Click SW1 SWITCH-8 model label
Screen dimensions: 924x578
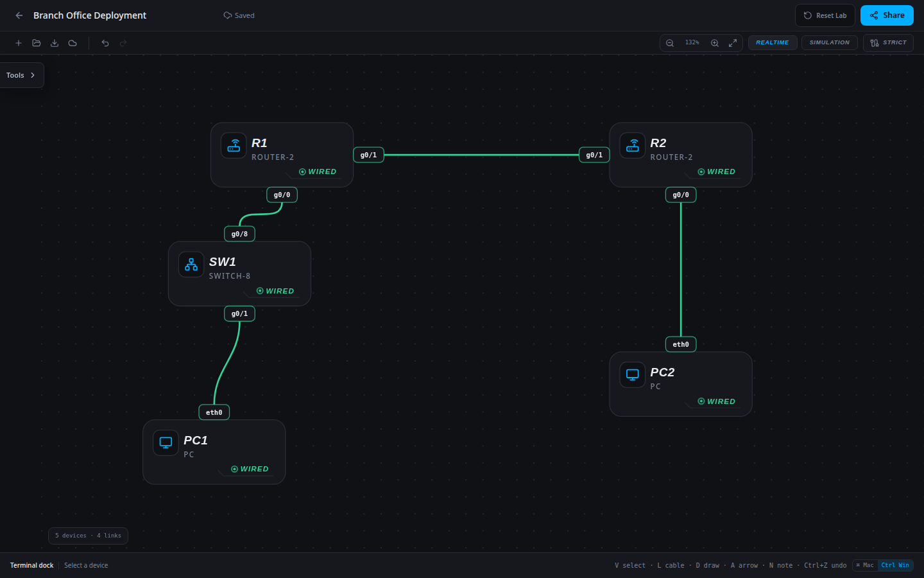[x=230, y=276]
